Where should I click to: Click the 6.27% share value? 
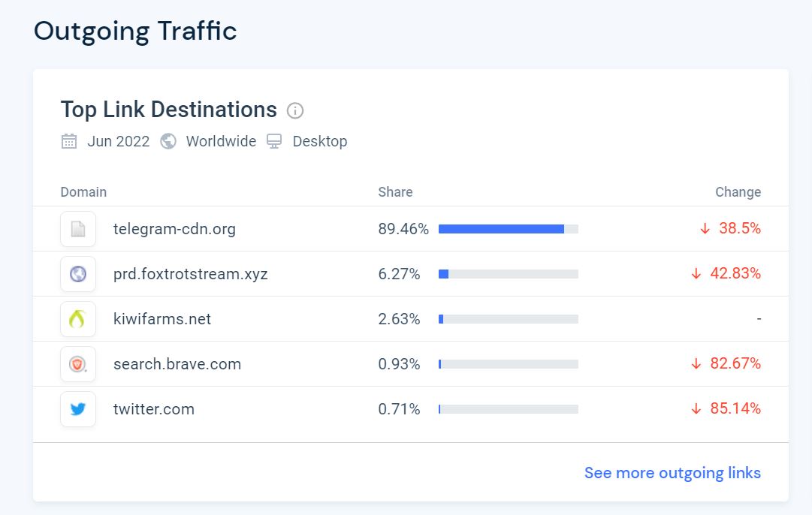(x=399, y=274)
